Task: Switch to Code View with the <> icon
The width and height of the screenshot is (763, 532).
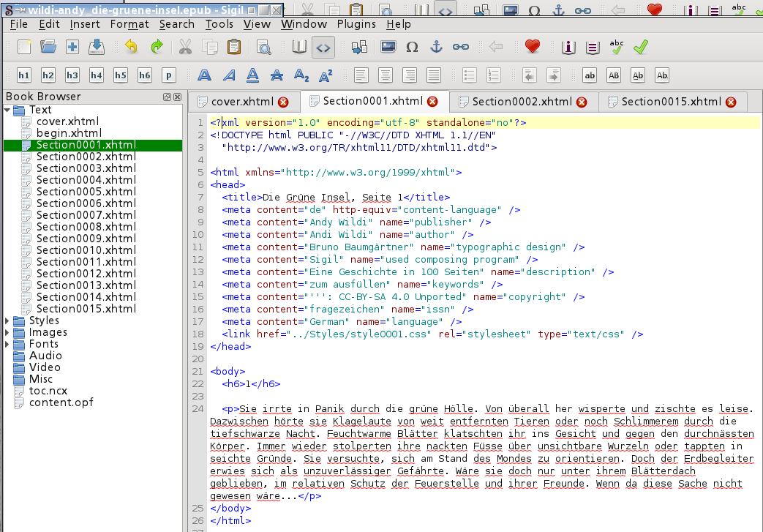Action: tap(323, 48)
